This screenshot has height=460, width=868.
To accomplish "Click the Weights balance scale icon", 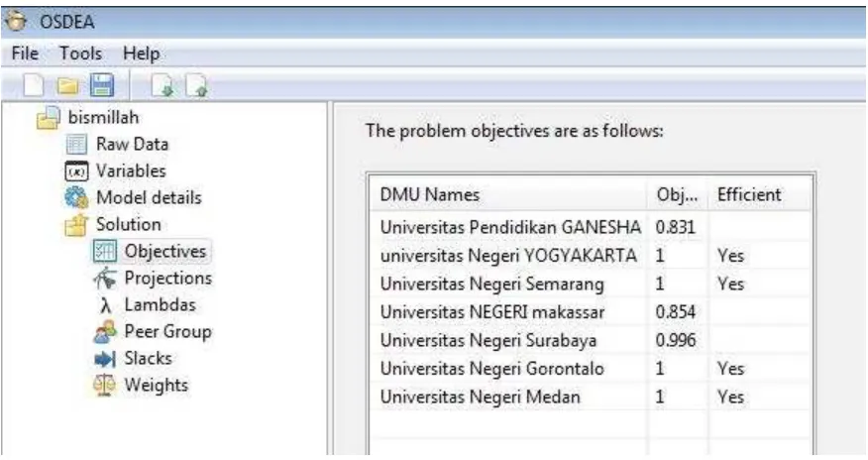I will pyautogui.click(x=105, y=386).
